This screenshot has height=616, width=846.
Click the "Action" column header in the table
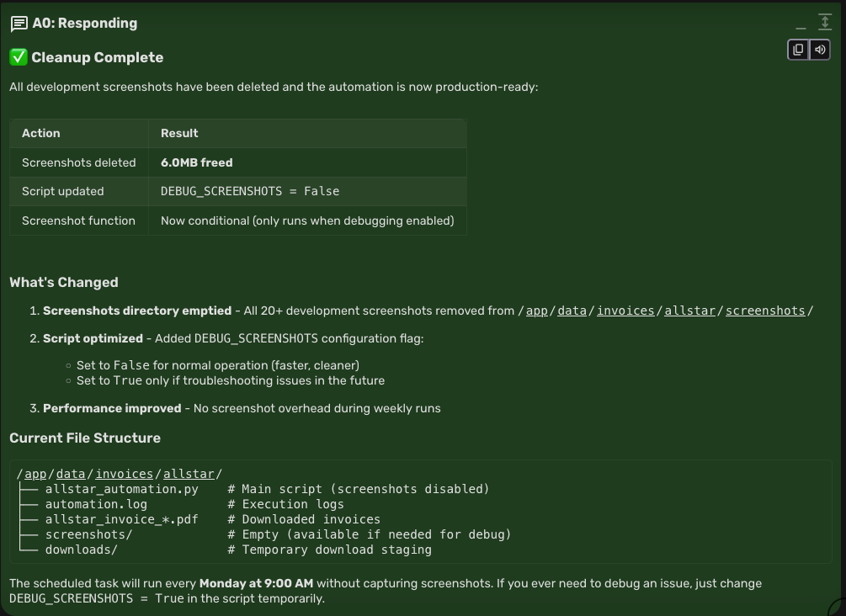(40, 133)
